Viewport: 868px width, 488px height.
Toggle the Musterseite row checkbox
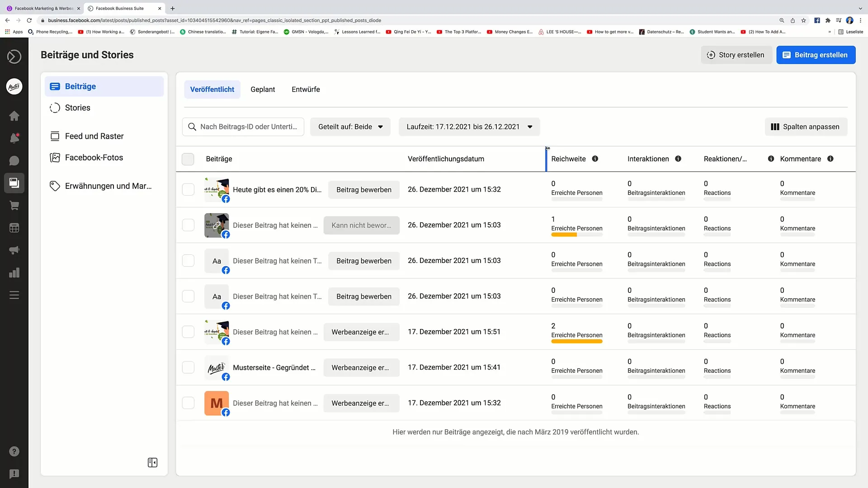click(x=188, y=367)
